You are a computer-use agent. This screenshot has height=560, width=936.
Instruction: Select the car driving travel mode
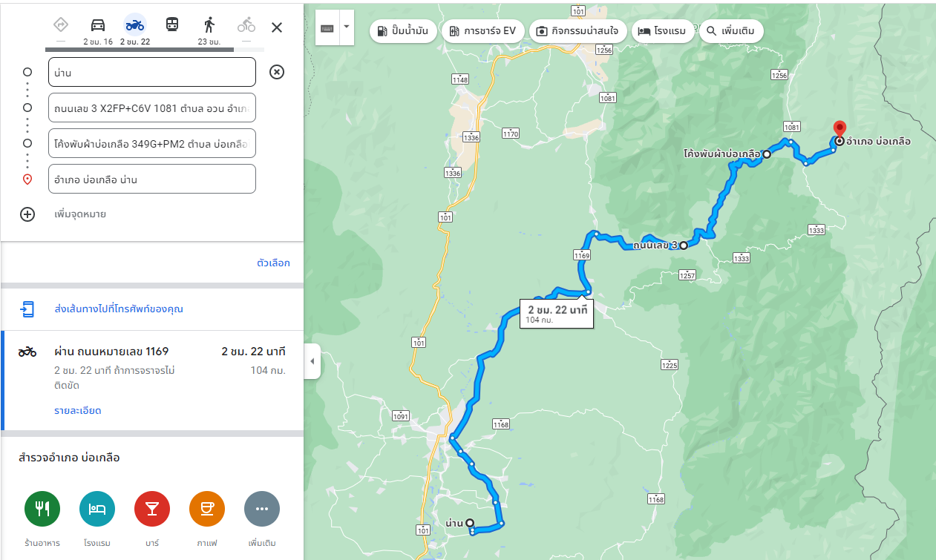(x=98, y=25)
